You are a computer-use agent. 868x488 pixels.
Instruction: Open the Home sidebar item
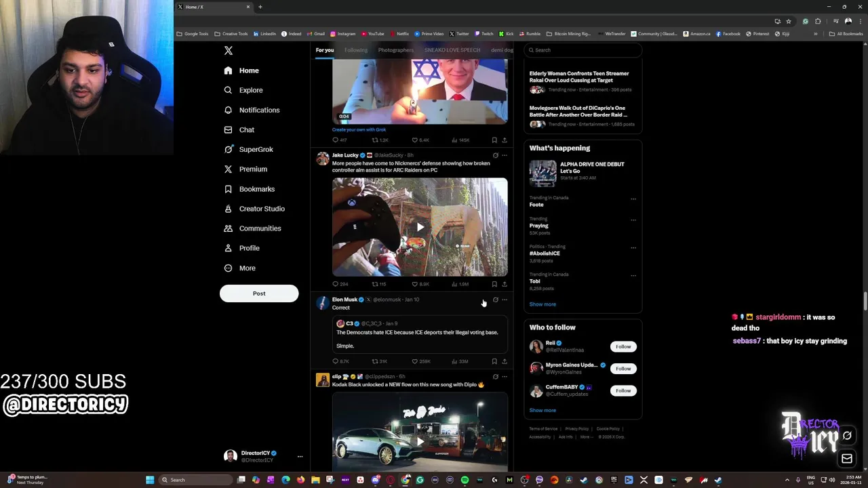[241, 70]
